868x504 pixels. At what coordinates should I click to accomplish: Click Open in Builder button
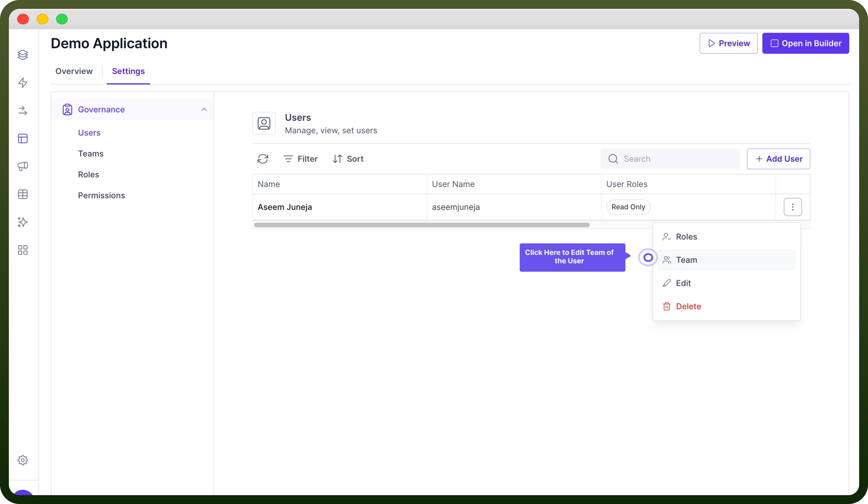(805, 43)
